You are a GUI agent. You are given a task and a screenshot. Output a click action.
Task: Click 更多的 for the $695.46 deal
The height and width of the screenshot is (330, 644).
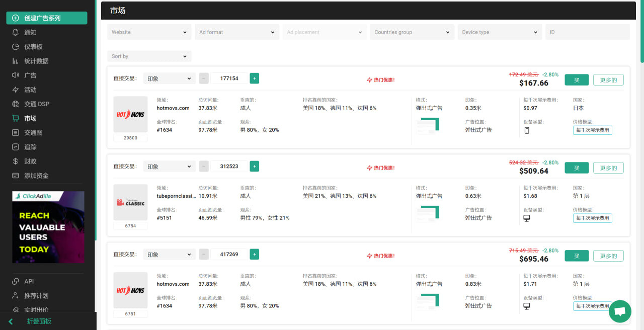point(608,256)
